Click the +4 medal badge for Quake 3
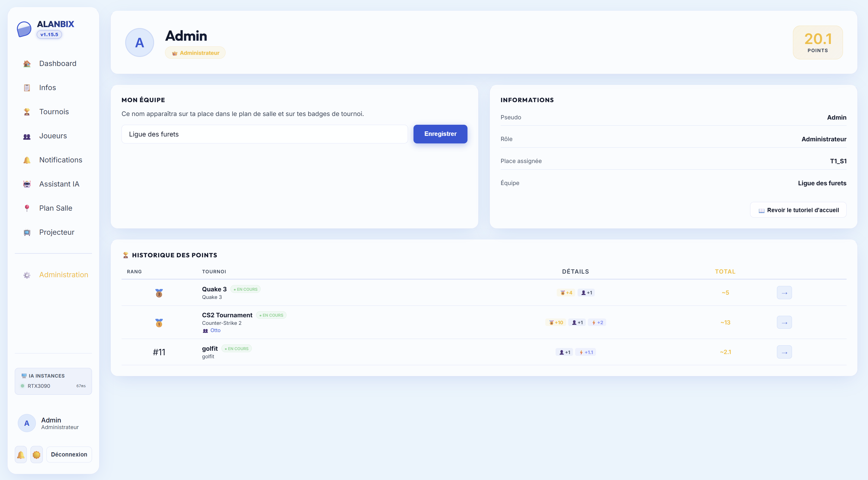 [x=566, y=293]
